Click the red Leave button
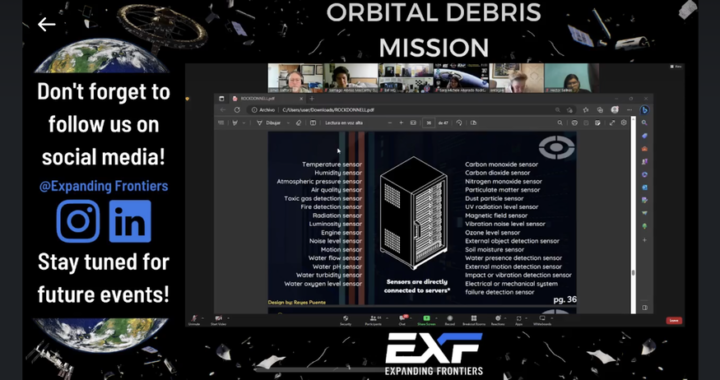 click(x=674, y=320)
